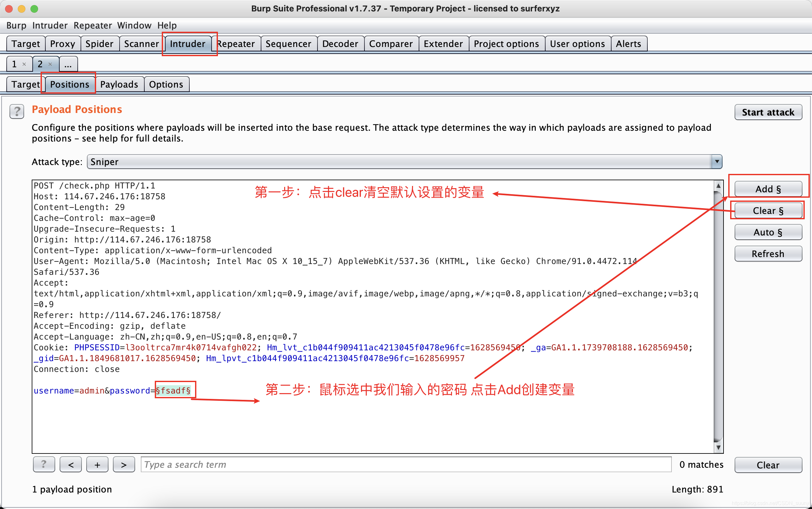Switch to the Extender tab

(x=443, y=44)
